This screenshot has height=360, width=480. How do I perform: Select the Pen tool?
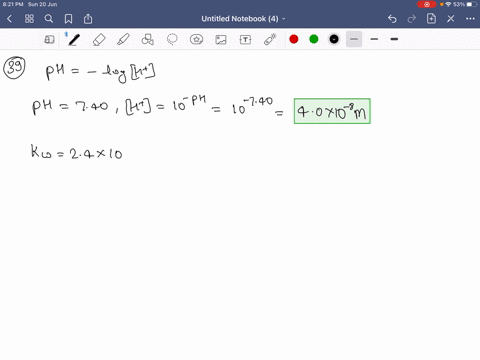(74, 40)
